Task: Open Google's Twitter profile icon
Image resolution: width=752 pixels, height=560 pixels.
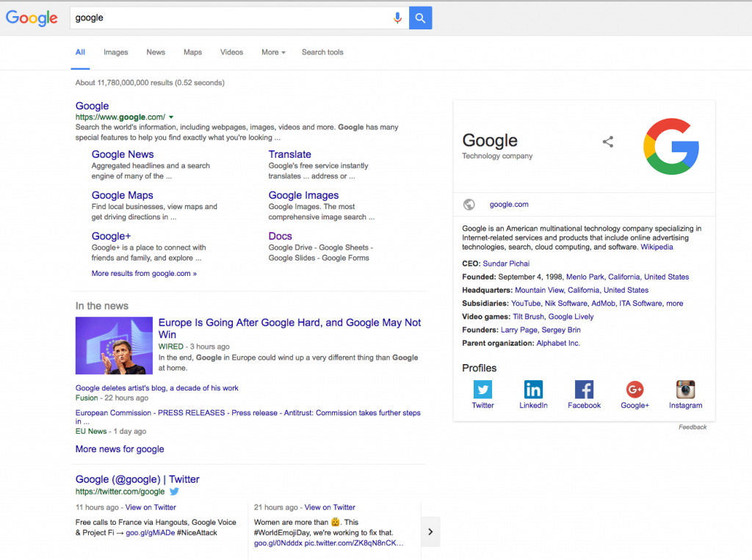Action: (483, 389)
